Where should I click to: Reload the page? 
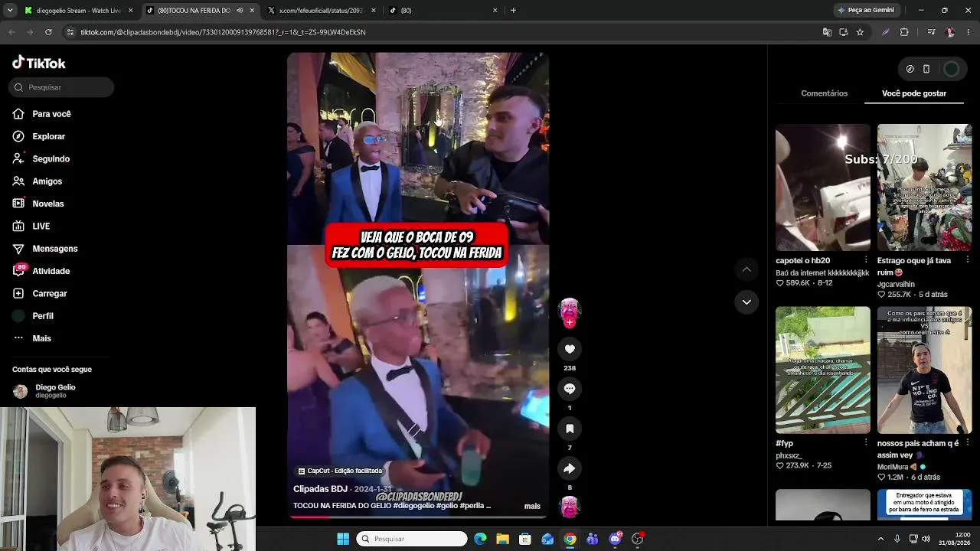point(48,32)
